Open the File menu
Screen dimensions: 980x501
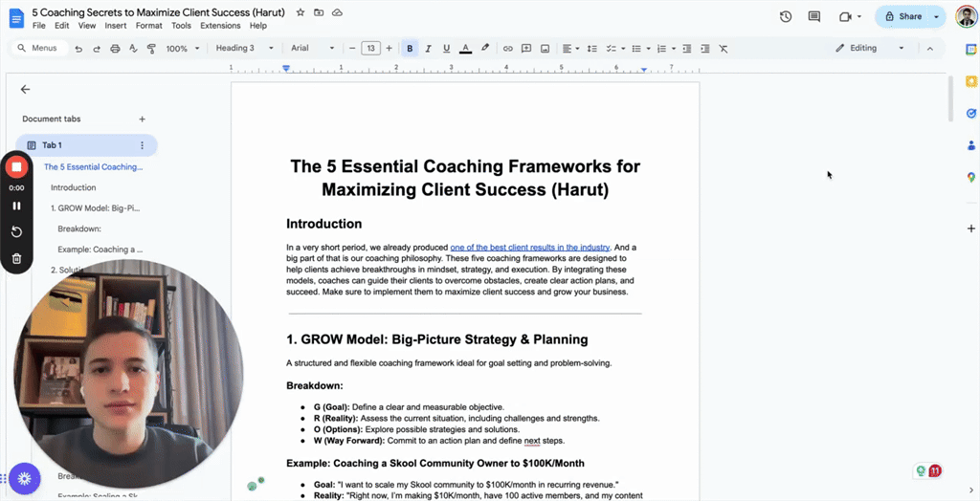38,26
